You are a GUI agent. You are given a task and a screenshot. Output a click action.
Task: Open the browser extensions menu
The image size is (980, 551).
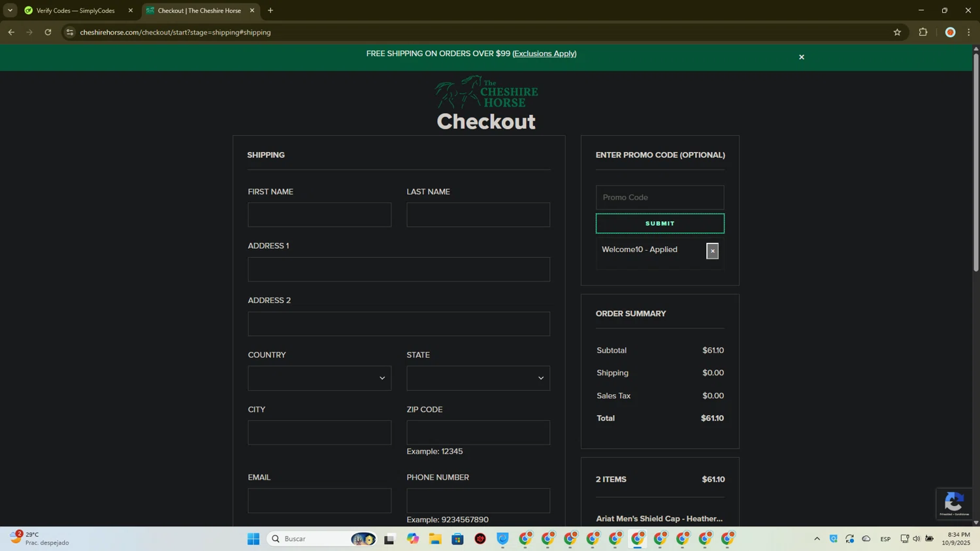tap(923, 32)
